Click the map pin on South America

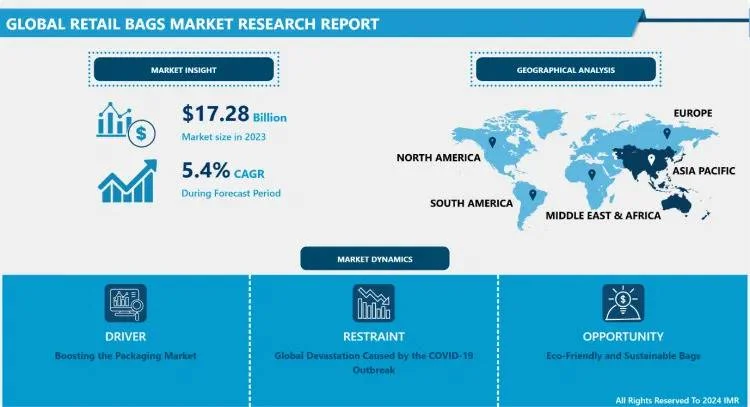[x=533, y=193]
